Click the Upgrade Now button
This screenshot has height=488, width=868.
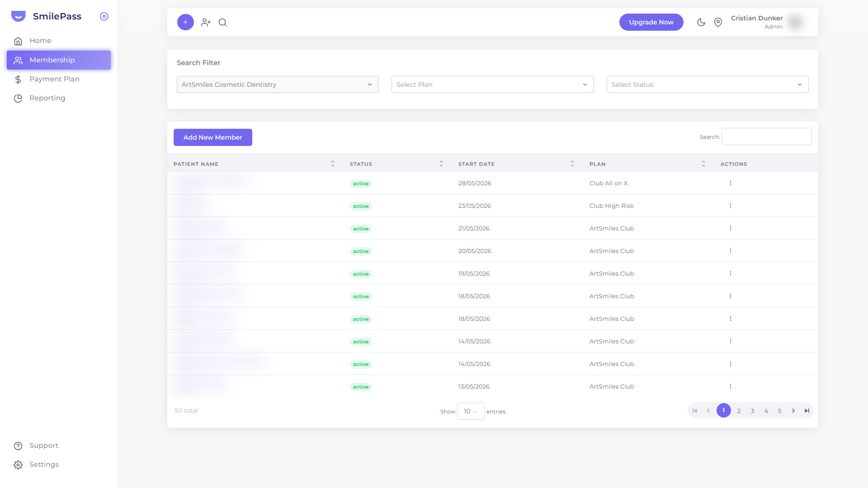(651, 22)
